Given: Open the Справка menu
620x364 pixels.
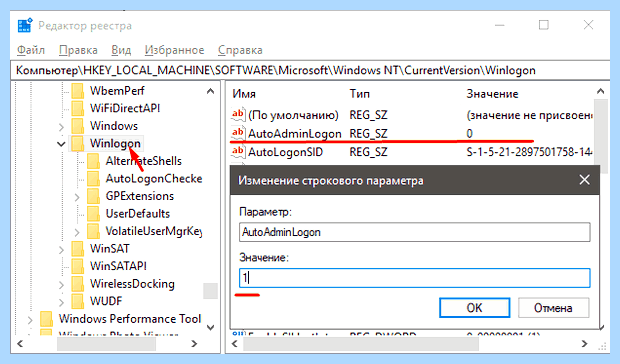Looking at the screenshot, I should 240,50.
